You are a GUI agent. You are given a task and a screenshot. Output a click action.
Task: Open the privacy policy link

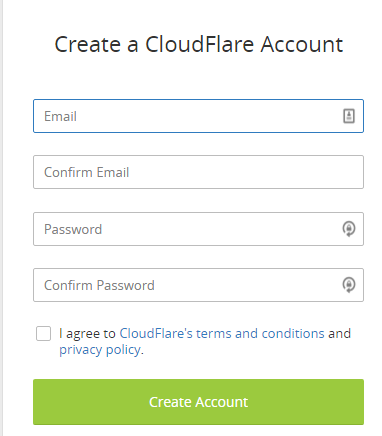point(100,350)
